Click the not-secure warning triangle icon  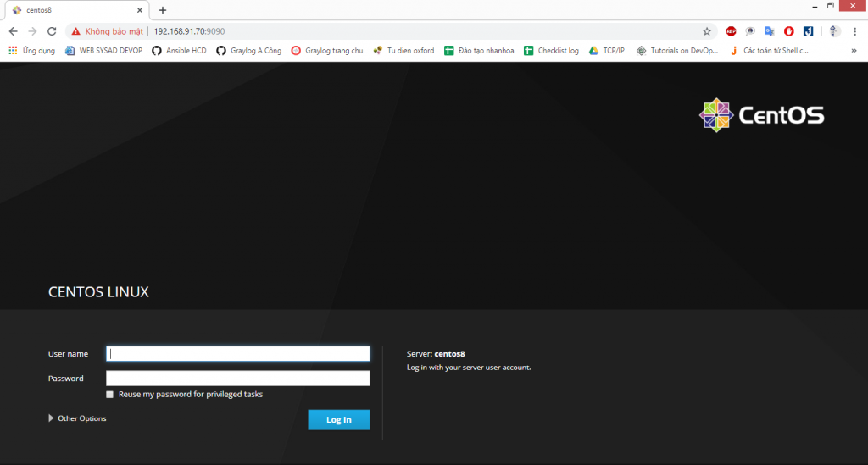point(75,31)
